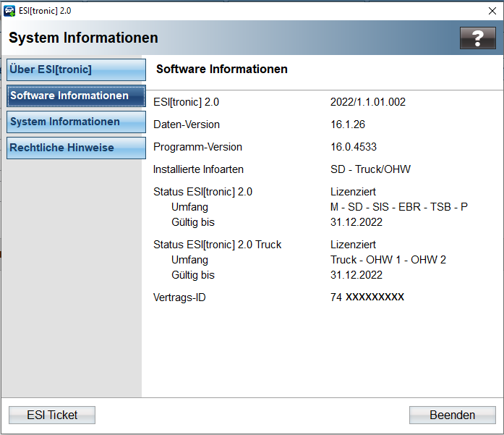Click the ESI[tronic] app icon in title bar
Viewport: 504px width, 435px height.
click(x=9, y=11)
